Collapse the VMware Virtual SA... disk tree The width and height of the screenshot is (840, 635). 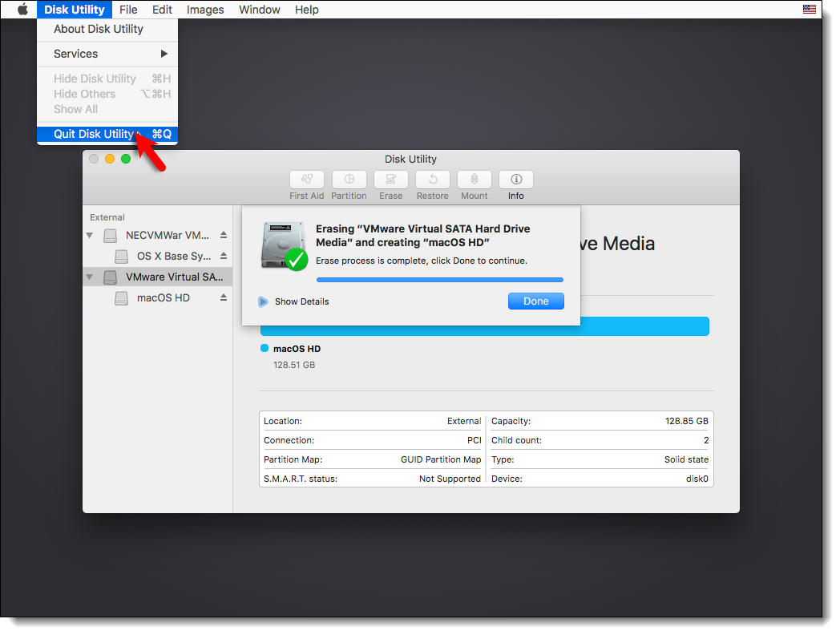pos(90,277)
